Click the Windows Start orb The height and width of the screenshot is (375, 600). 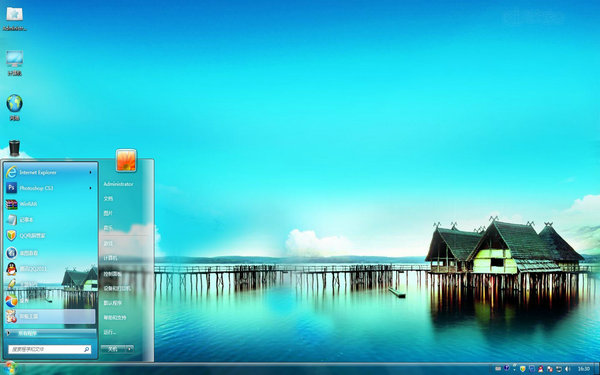(x=10, y=368)
